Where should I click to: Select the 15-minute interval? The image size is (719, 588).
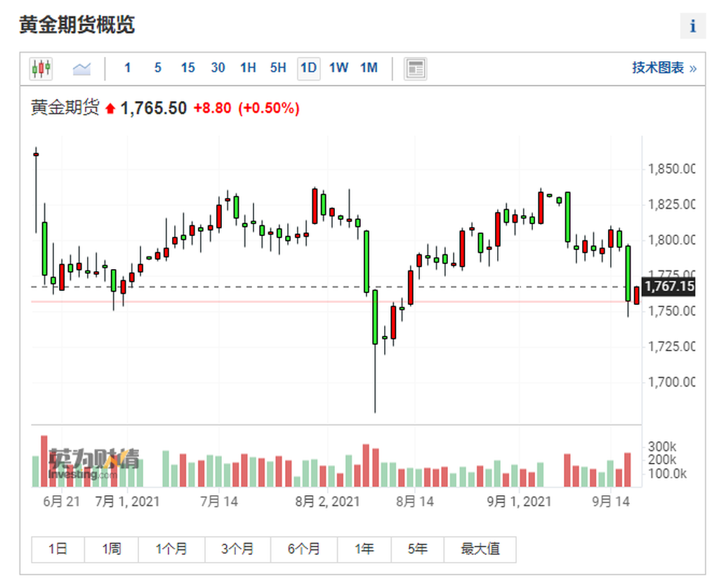[187, 68]
